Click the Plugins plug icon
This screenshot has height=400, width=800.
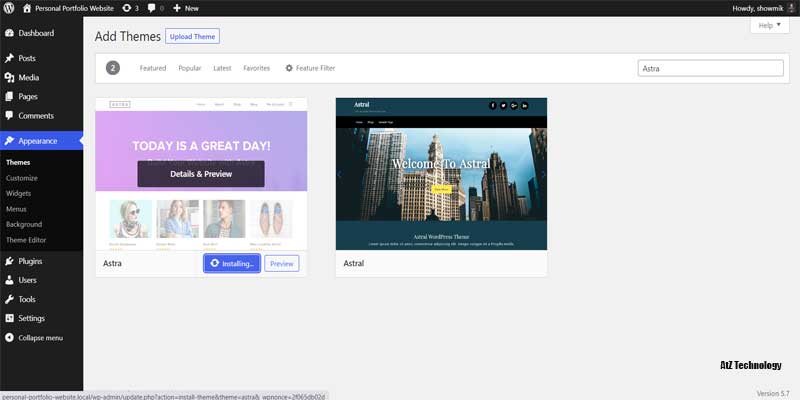(9, 261)
